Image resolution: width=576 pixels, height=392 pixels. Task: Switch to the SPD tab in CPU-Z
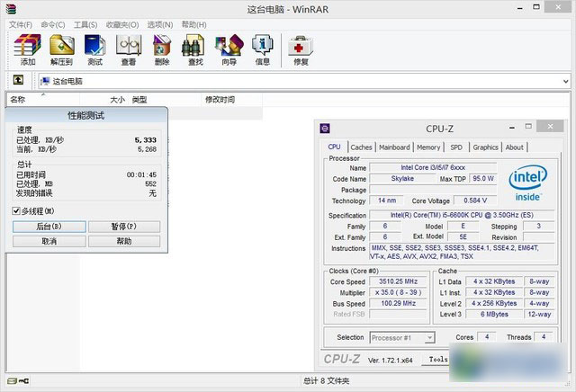coord(456,147)
